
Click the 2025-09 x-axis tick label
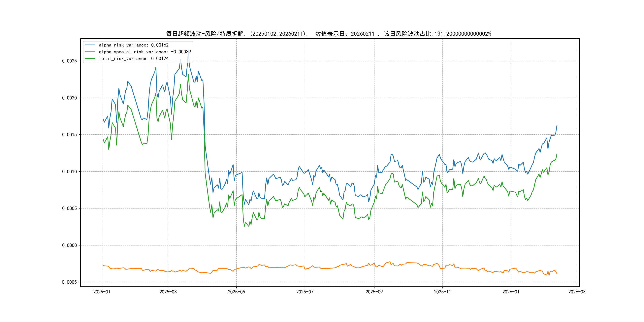point(374,292)
